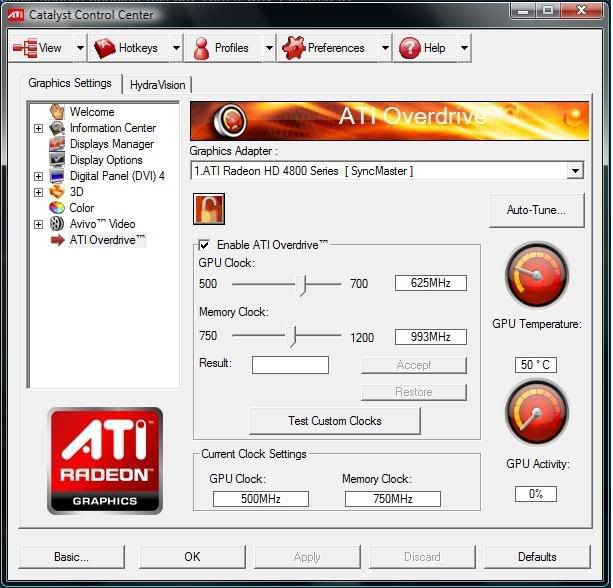Click the Auto-Tune button
Screen dimensions: 613x588
click(x=536, y=210)
